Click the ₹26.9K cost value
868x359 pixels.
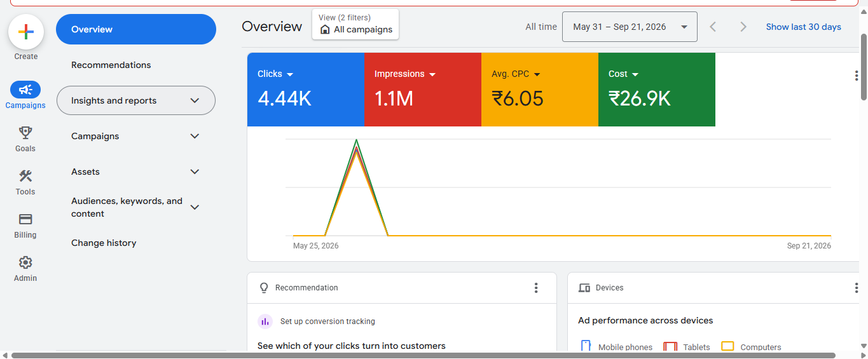[x=640, y=98]
